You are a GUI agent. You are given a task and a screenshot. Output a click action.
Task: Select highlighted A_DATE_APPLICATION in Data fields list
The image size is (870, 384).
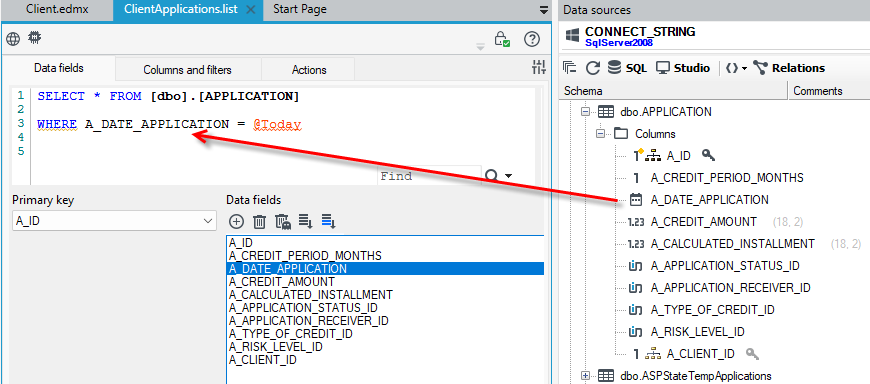click(385, 269)
